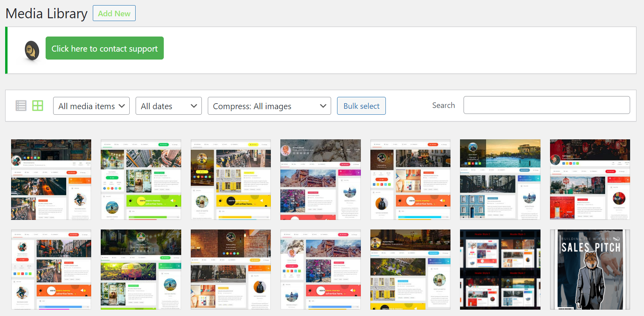Switch to list view icon
This screenshot has width=644, height=316.
pos(21,106)
